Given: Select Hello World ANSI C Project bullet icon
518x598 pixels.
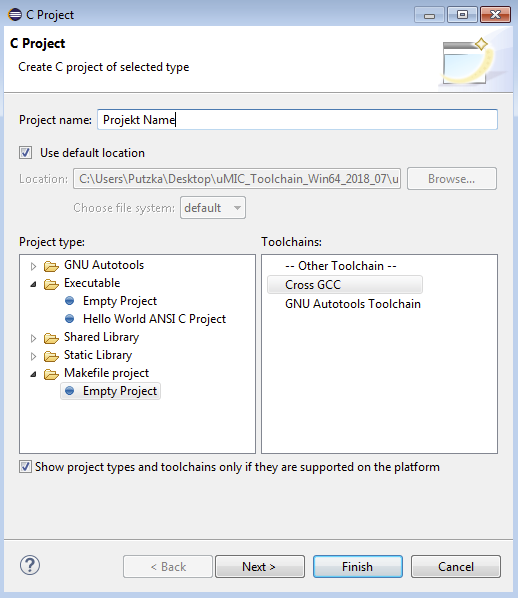Looking at the screenshot, I should click(69, 318).
